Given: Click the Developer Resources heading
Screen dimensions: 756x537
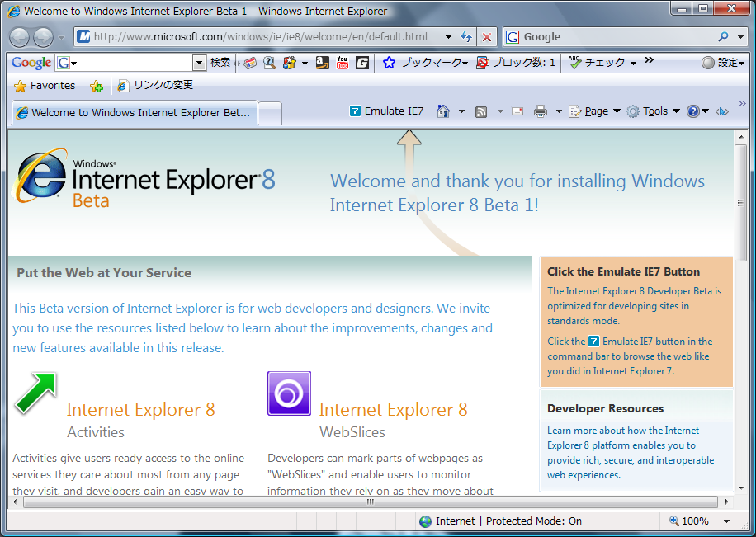Looking at the screenshot, I should [x=605, y=409].
